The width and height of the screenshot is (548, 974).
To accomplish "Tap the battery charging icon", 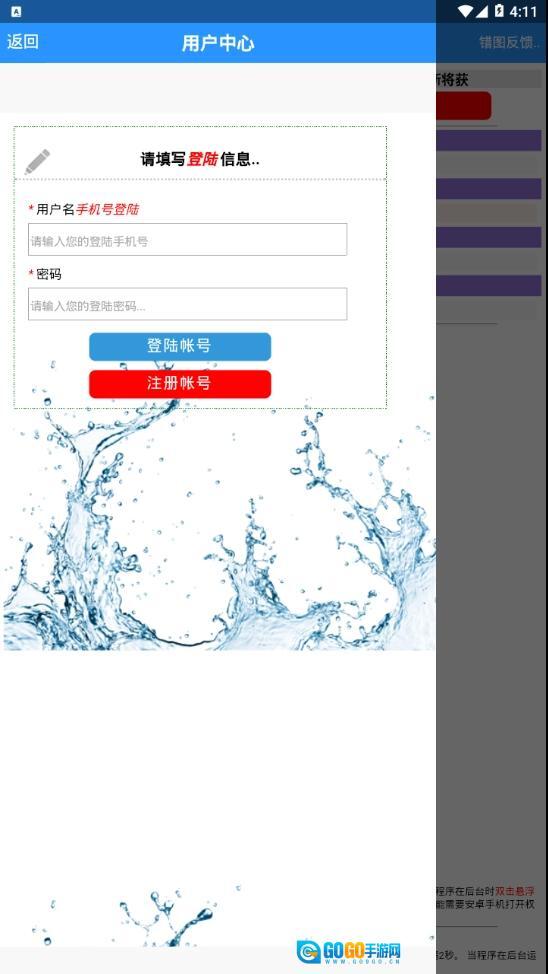I will click(499, 11).
